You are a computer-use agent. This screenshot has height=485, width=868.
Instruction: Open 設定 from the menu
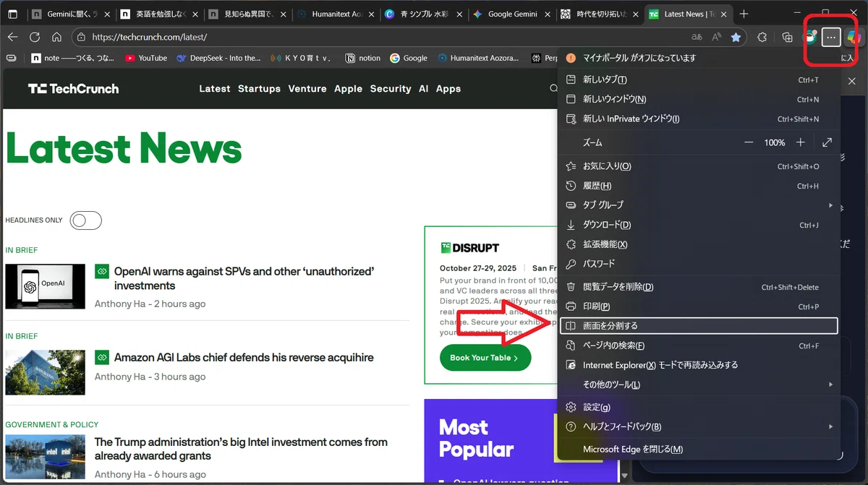(699, 407)
